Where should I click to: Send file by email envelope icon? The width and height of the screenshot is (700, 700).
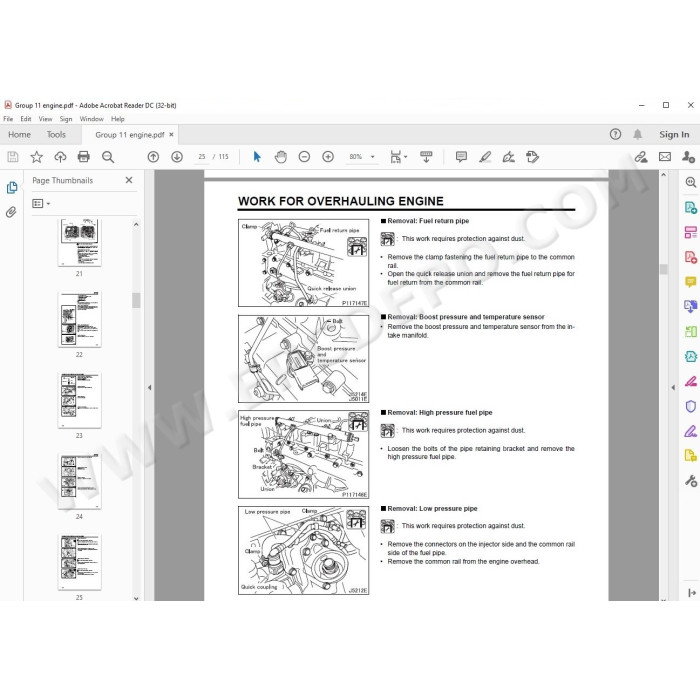pyautogui.click(x=665, y=157)
